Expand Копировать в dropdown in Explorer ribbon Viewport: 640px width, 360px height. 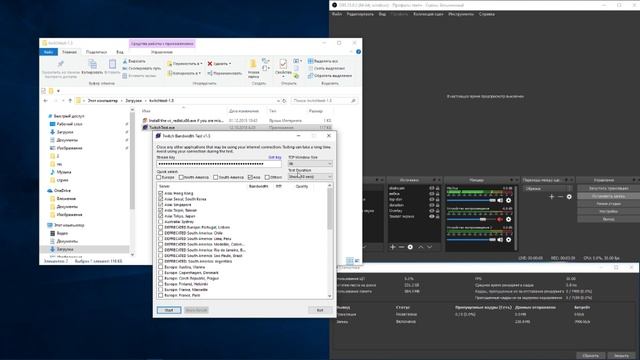coord(199,73)
